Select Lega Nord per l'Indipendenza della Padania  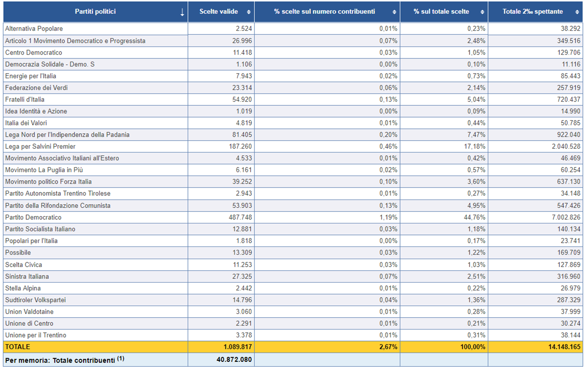67,135
